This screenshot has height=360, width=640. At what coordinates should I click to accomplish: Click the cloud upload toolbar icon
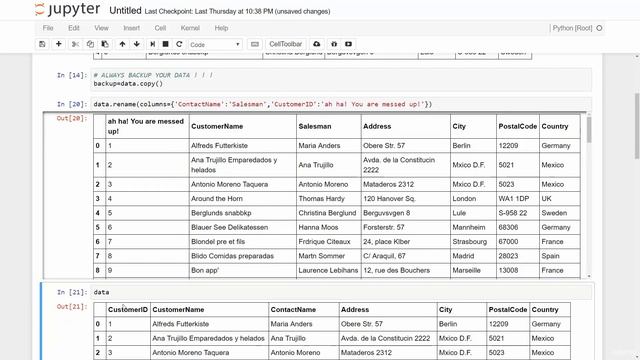pyautogui.click(x=317, y=44)
